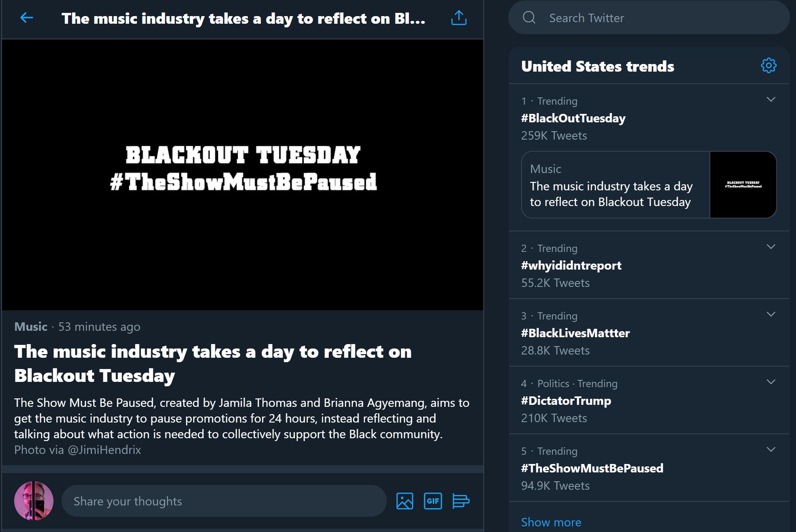Screen dimensions: 796x532
Task: Click the Show more trends link
Action: (551, 522)
